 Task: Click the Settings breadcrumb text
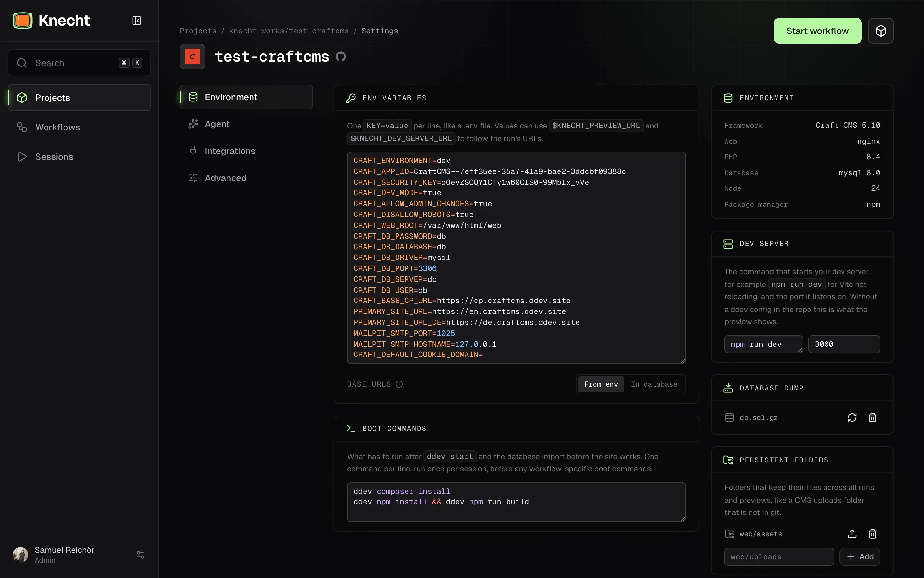(x=380, y=31)
